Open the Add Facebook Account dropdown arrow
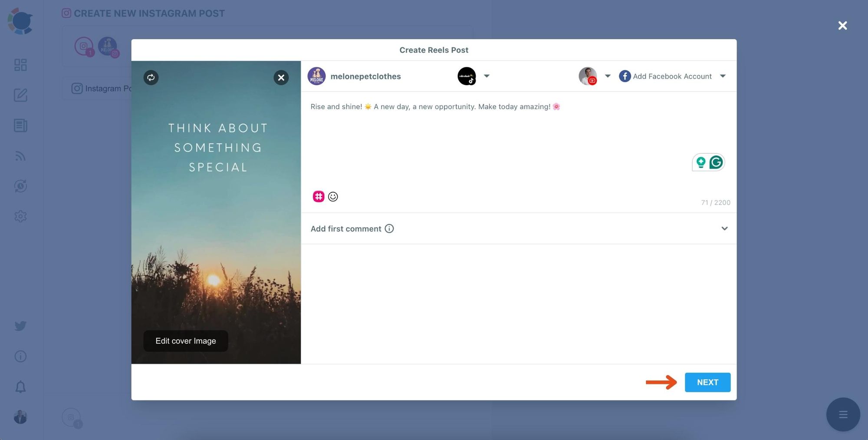 723,76
